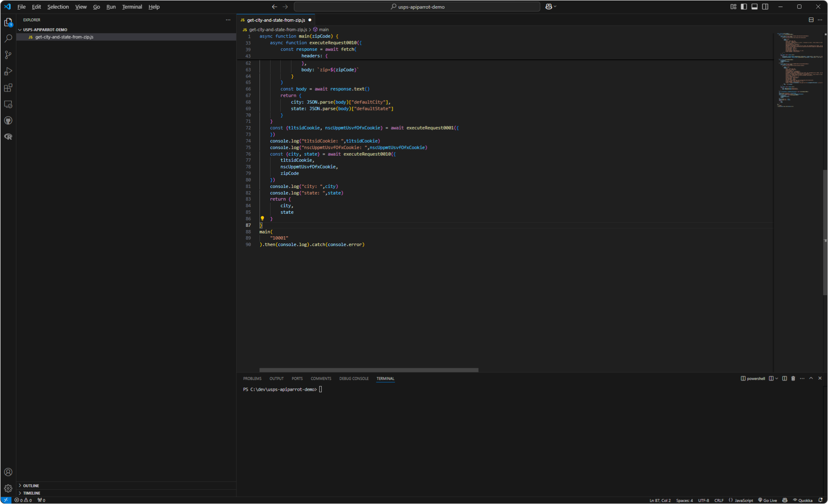Screen dimensions: 828x504
Task: Open Run and Debug view icon
Action: [8, 71]
